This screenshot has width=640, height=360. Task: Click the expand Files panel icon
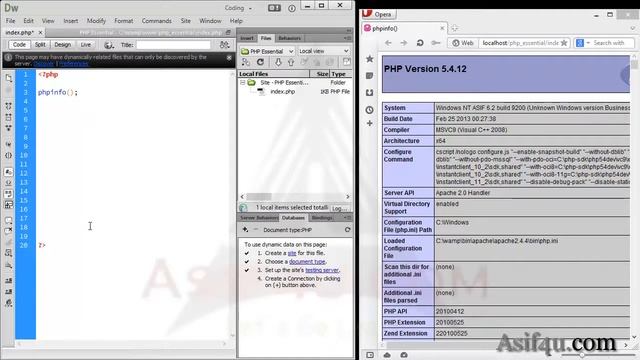click(x=347, y=62)
